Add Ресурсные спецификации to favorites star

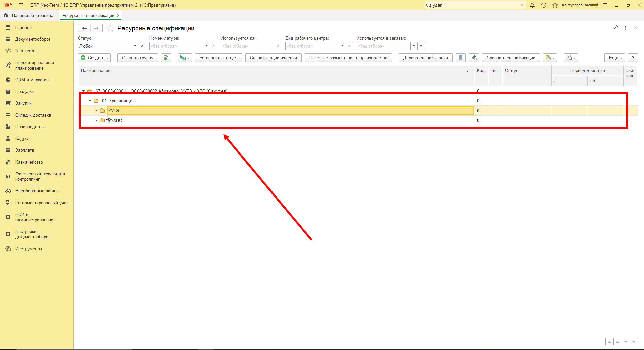pyautogui.click(x=110, y=28)
